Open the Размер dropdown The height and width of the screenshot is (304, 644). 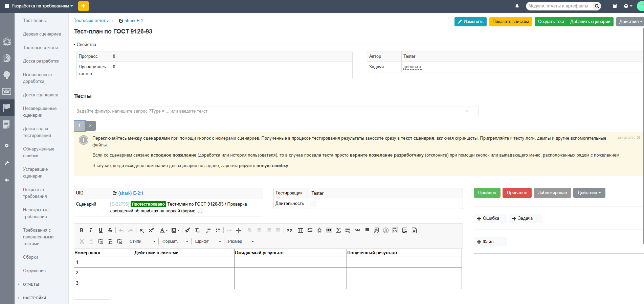tap(241, 241)
